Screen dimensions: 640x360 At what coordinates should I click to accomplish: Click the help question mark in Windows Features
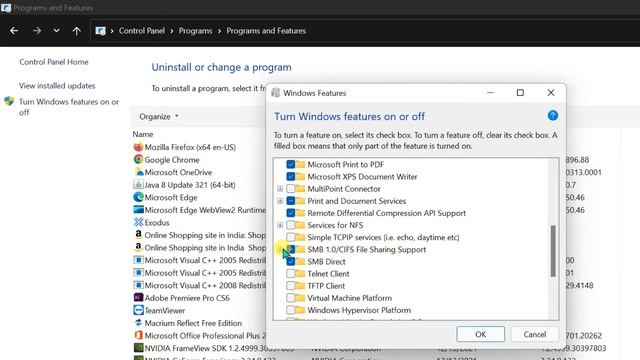click(553, 116)
